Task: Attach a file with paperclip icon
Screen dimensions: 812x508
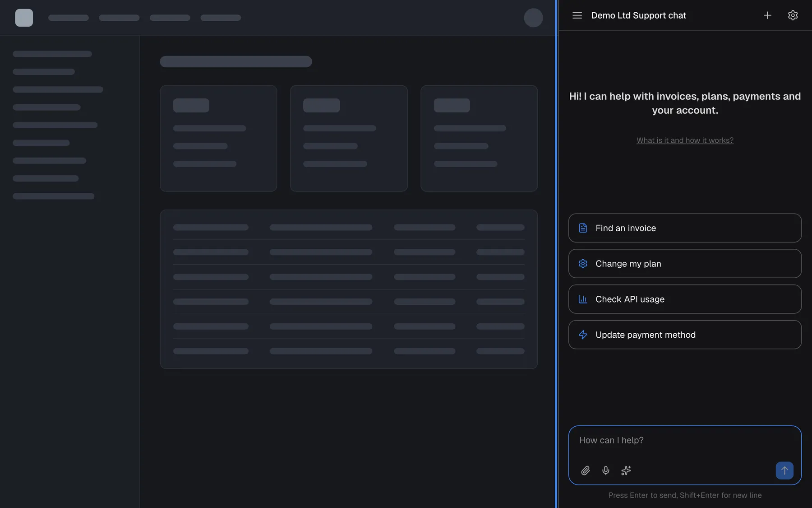Action: [586, 471]
